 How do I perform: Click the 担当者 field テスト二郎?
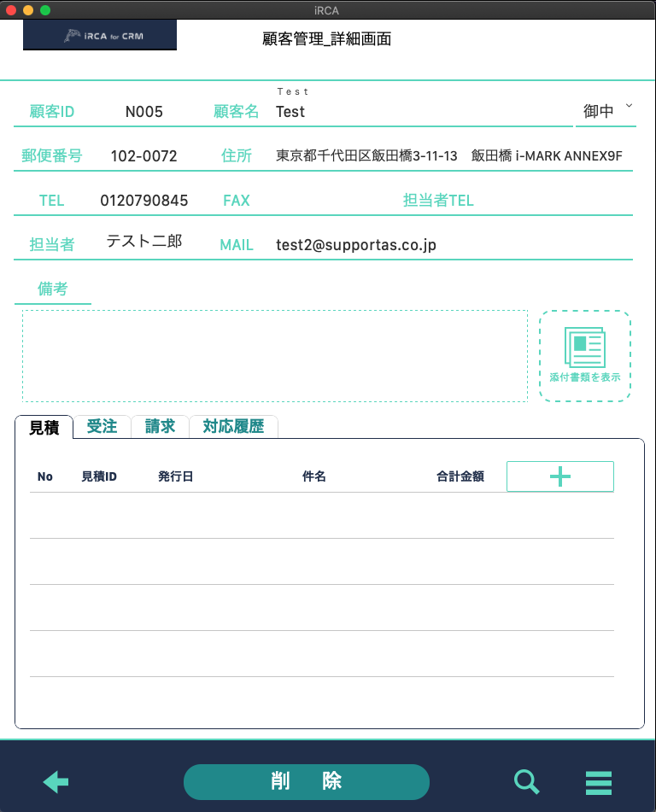143,242
